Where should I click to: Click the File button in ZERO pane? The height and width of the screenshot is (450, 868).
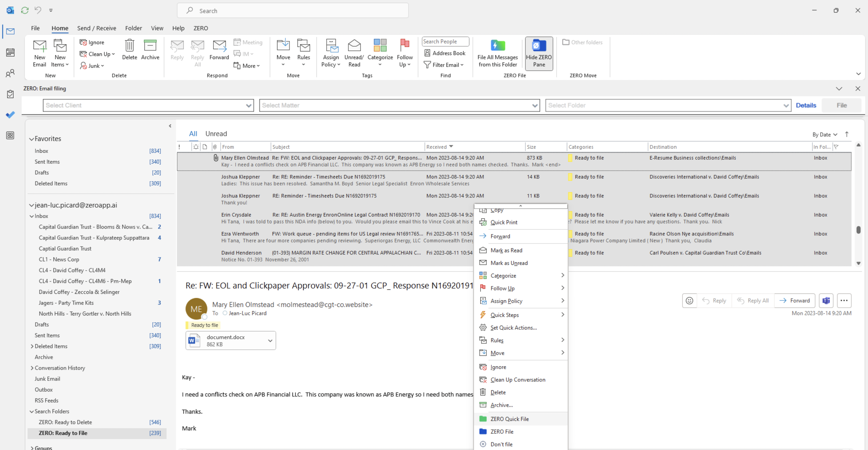tap(841, 105)
